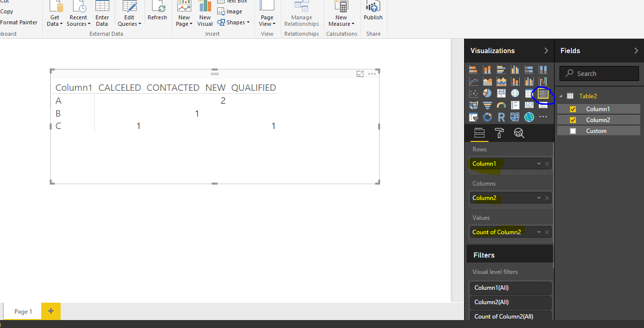Remove Count of Column2 from Values
This screenshot has height=328, width=644.
[x=547, y=232]
